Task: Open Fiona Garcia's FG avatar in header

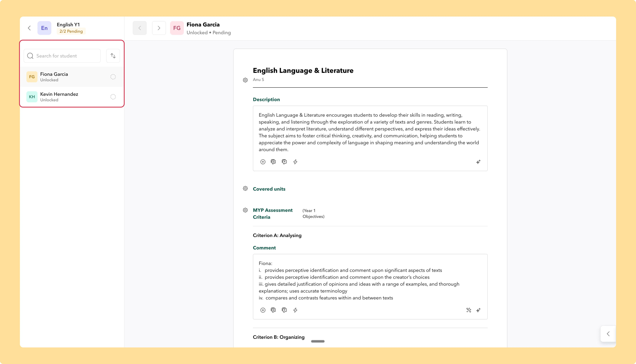Action: pyautogui.click(x=177, y=28)
